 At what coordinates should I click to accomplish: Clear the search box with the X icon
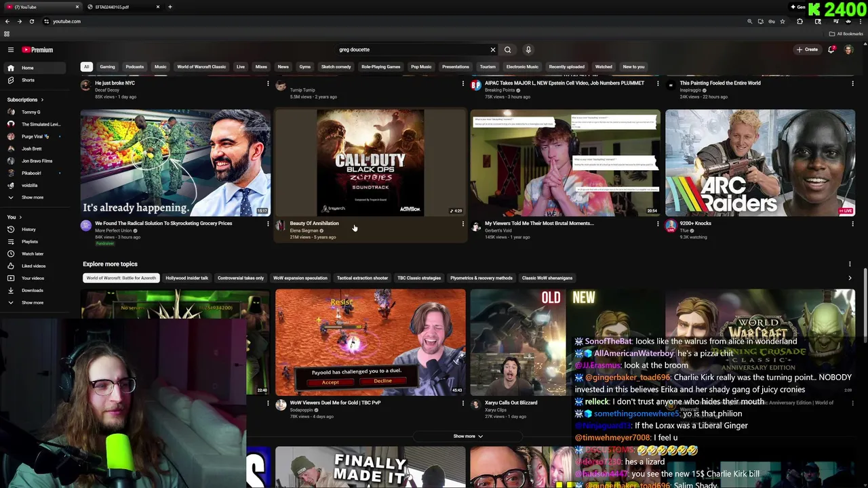[493, 49]
